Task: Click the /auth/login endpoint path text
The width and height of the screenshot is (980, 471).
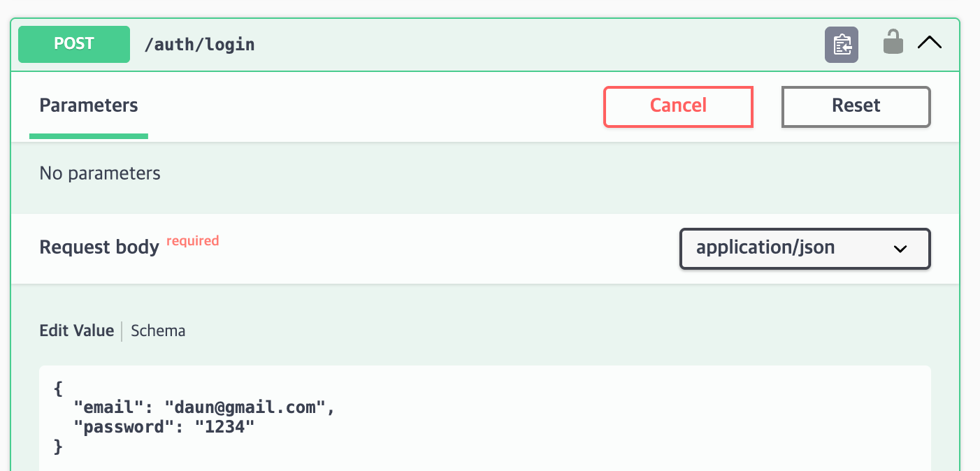Action: (199, 45)
